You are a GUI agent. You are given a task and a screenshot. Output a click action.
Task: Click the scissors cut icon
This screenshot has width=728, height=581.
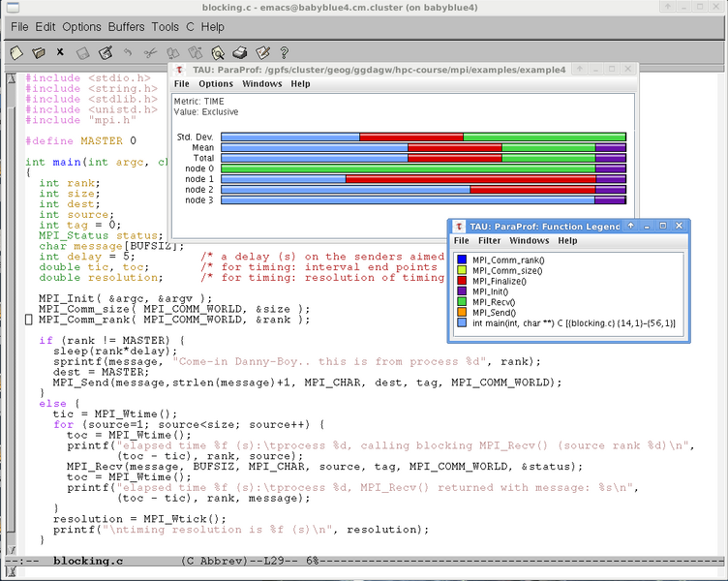(x=150, y=52)
